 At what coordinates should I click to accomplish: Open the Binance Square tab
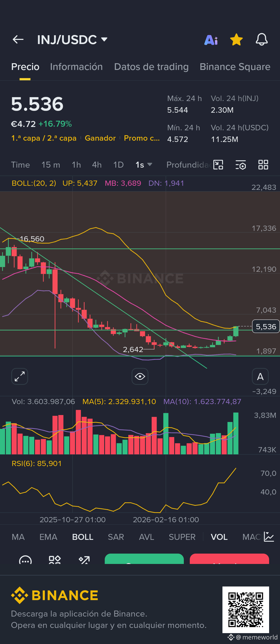[235, 67]
